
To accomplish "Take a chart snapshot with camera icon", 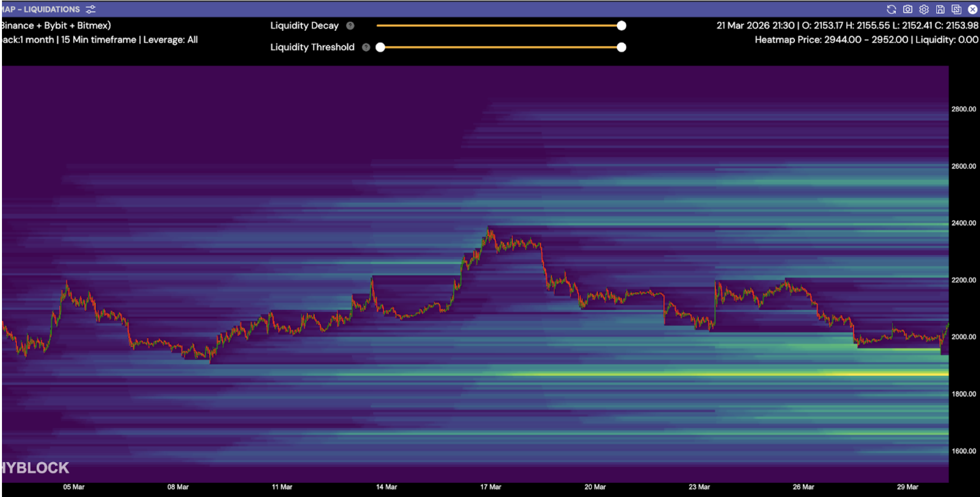I will [x=907, y=9].
